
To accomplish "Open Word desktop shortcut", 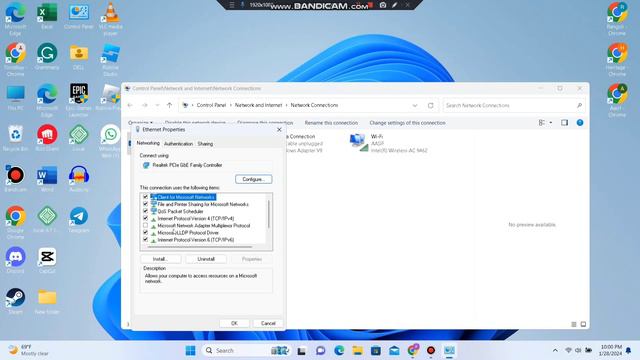I will 47,179.
